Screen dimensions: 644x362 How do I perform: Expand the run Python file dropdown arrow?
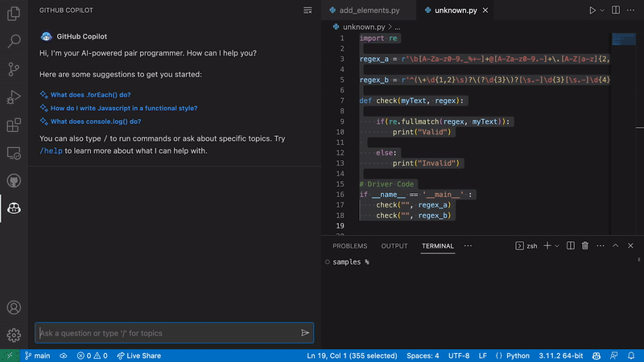[602, 10]
